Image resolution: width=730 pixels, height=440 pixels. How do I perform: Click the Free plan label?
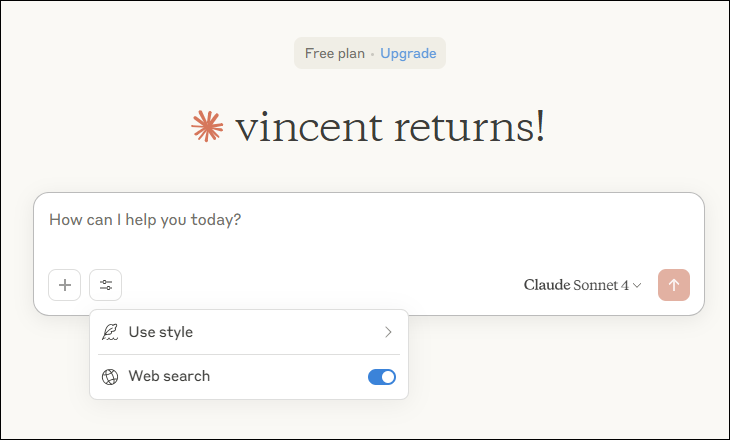[335, 54]
